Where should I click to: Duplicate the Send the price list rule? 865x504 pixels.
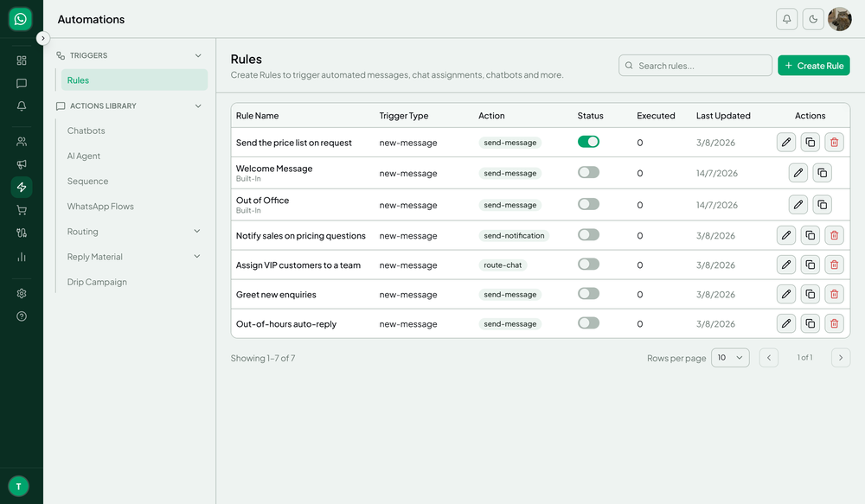811,143
